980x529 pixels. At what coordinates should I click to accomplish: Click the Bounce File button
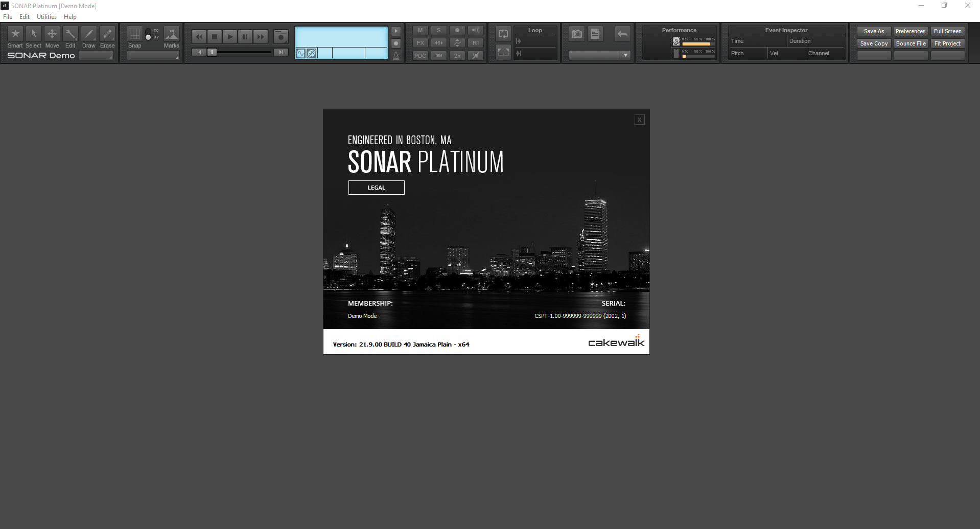coord(911,43)
